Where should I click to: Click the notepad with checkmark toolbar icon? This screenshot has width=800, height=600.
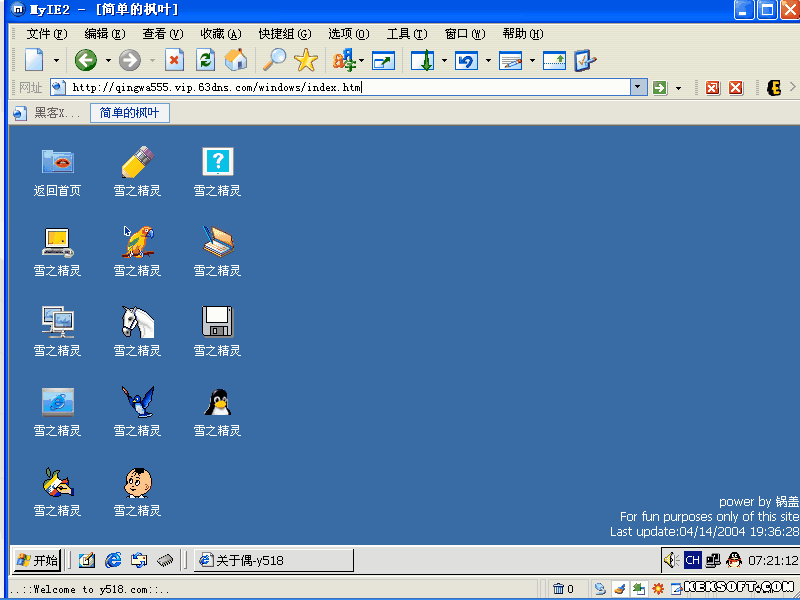click(585, 60)
